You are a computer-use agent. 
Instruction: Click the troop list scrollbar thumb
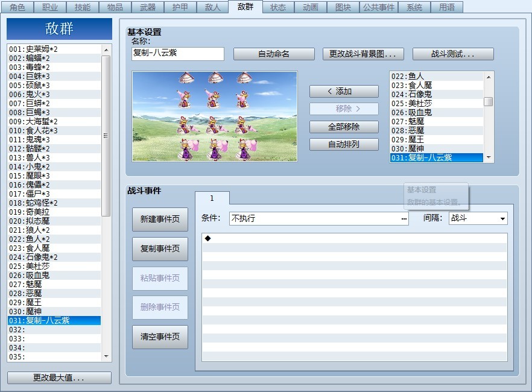pos(106,136)
